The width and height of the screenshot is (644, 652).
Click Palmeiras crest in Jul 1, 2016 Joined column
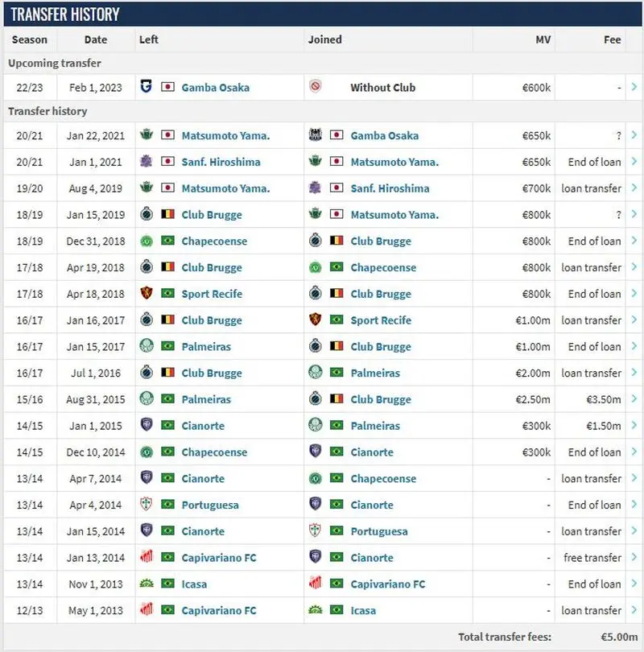315,372
